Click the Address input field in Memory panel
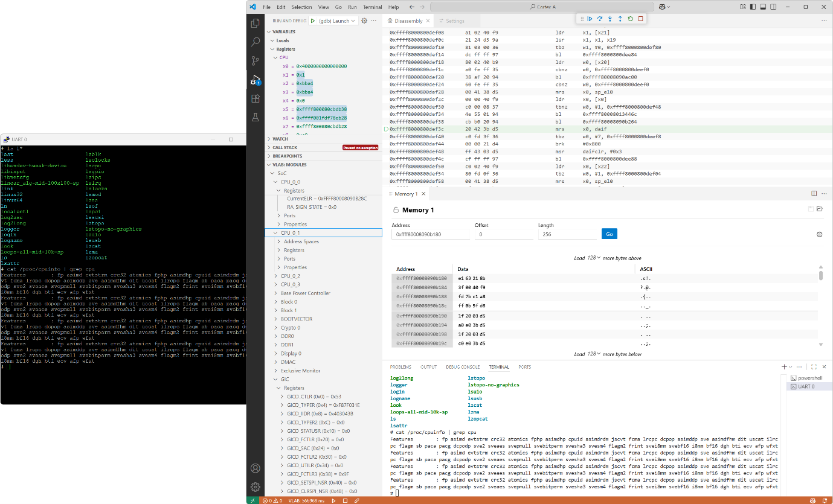Viewport: 833px width, 504px height. click(x=431, y=233)
